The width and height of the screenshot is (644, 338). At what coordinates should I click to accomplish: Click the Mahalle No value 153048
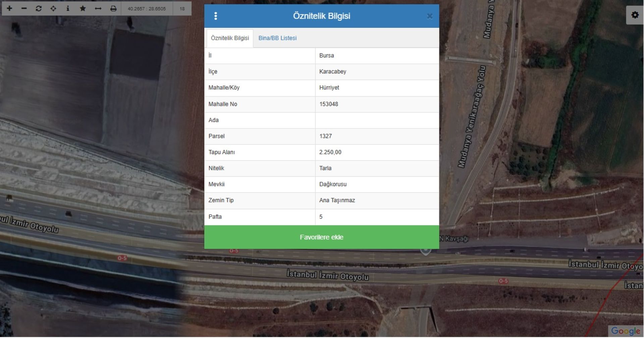coord(329,104)
